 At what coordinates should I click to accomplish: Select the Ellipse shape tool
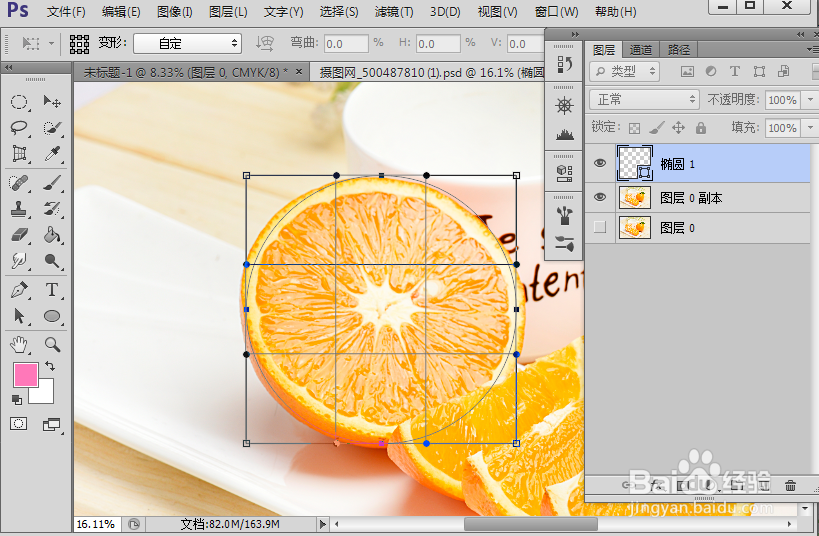pyautogui.click(x=52, y=316)
